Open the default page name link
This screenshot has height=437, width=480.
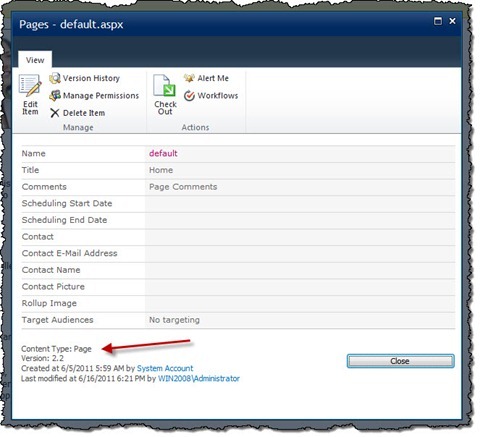163,154
